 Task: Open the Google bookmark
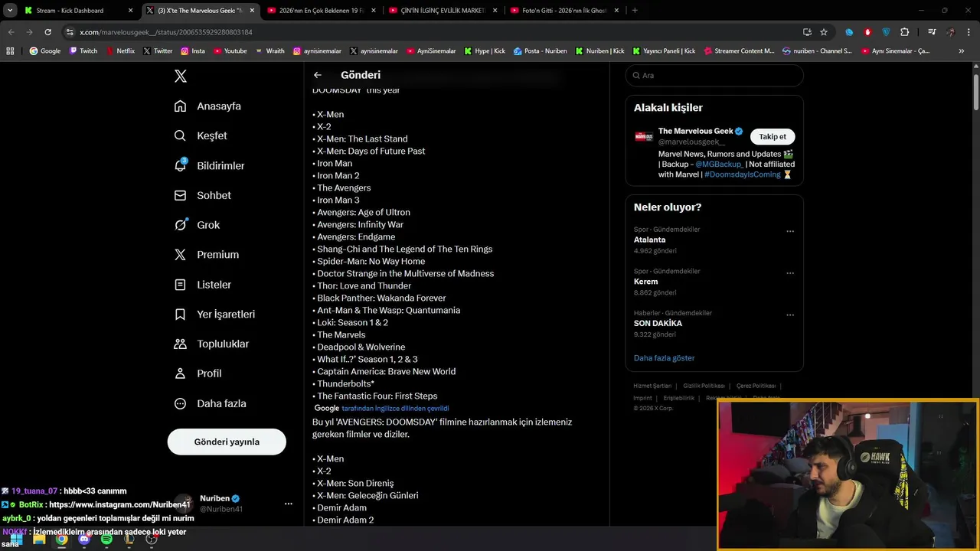(45, 51)
